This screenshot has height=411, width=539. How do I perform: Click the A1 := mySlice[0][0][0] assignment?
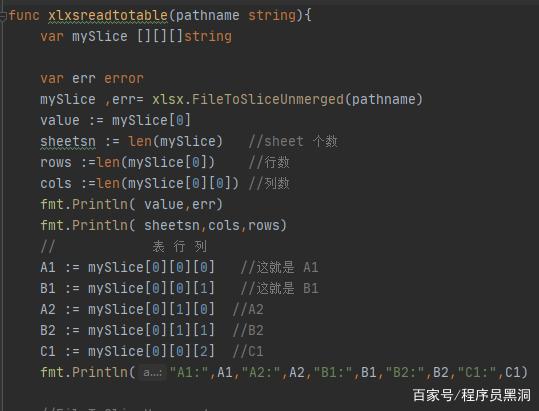[x=127, y=268]
